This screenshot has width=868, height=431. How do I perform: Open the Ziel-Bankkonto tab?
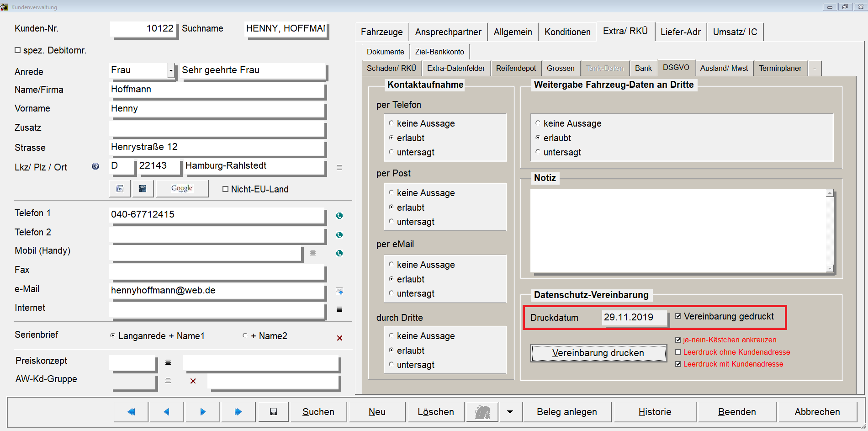point(439,52)
